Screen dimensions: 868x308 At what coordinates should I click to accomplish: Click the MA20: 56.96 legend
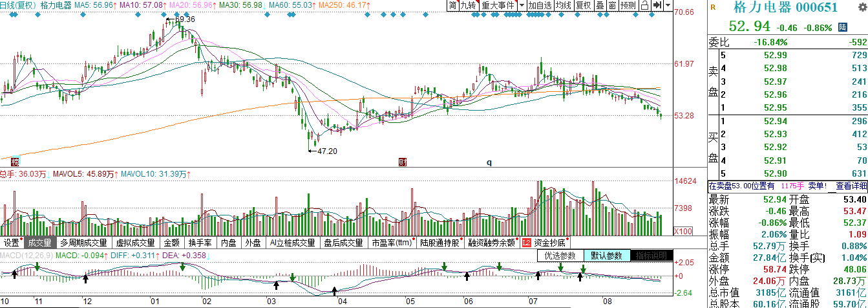(x=193, y=5)
